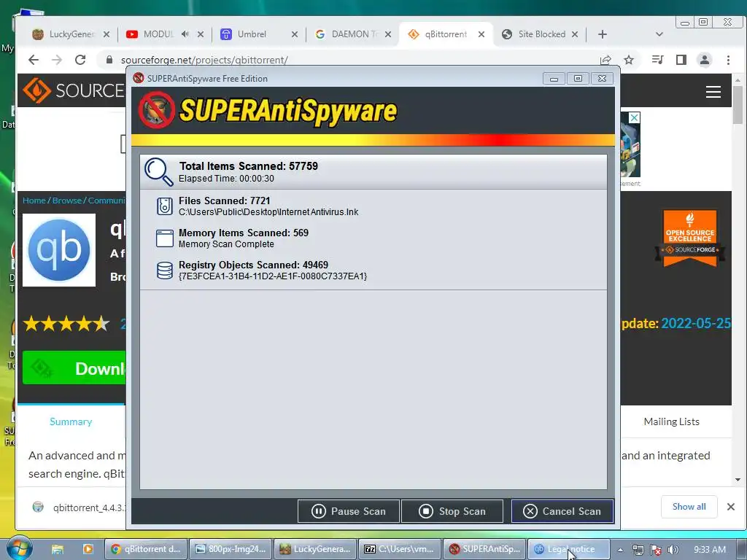Go forward in Chrome
Image resolution: width=747 pixels, height=560 pixels.
coord(57,60)
